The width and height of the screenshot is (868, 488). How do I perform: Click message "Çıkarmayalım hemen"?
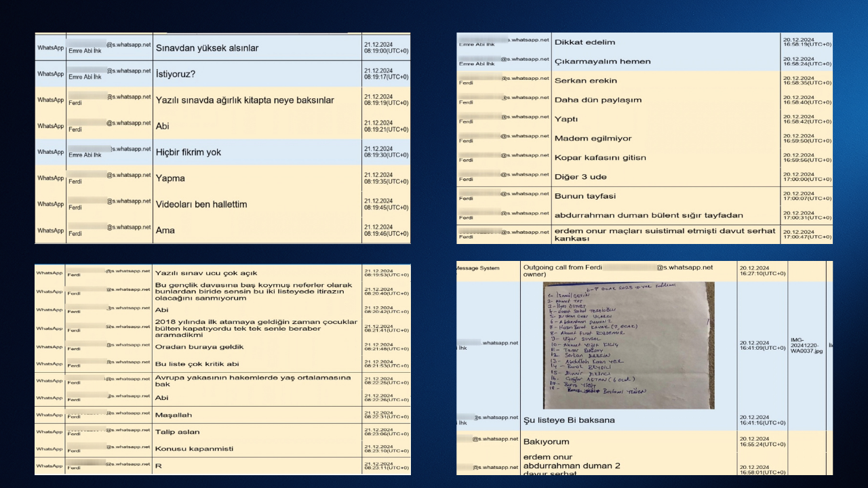pos(603,62)
